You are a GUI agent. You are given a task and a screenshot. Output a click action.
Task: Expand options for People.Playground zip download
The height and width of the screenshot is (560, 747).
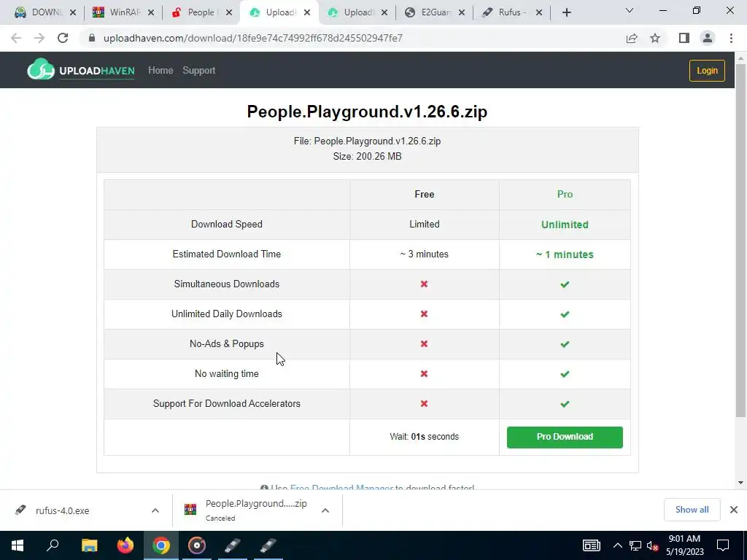(325, 510)
